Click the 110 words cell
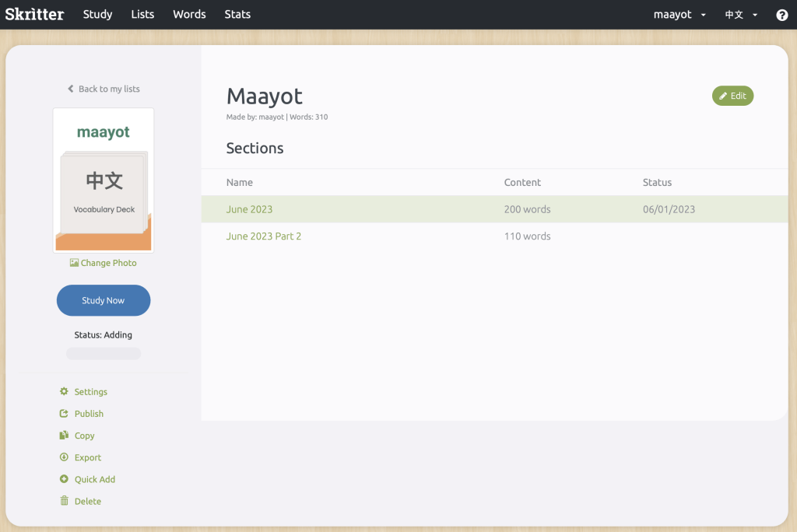Image resolution: width=797 pixels, height=532 pixels. [527, 236]
